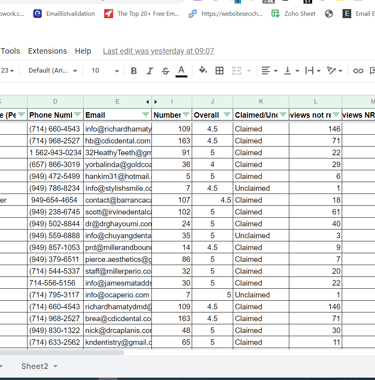Click the vertical align icon
The width and height of the screenshot is (375, 380).
click(x=287, y=71)
